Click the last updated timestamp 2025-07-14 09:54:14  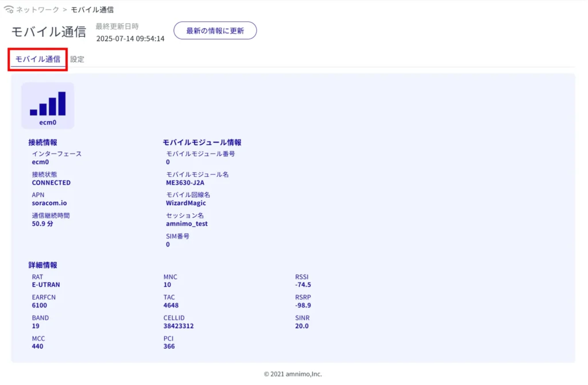coord(130,38)
